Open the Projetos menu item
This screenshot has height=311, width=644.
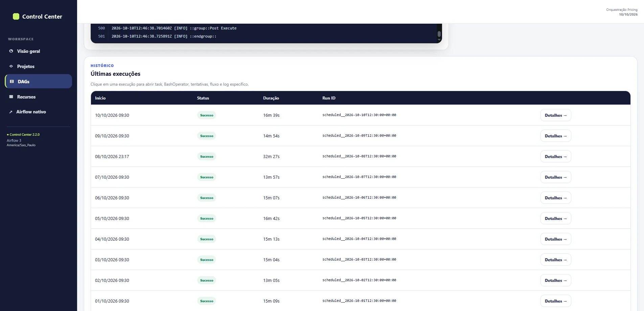(x=39, y=66)
